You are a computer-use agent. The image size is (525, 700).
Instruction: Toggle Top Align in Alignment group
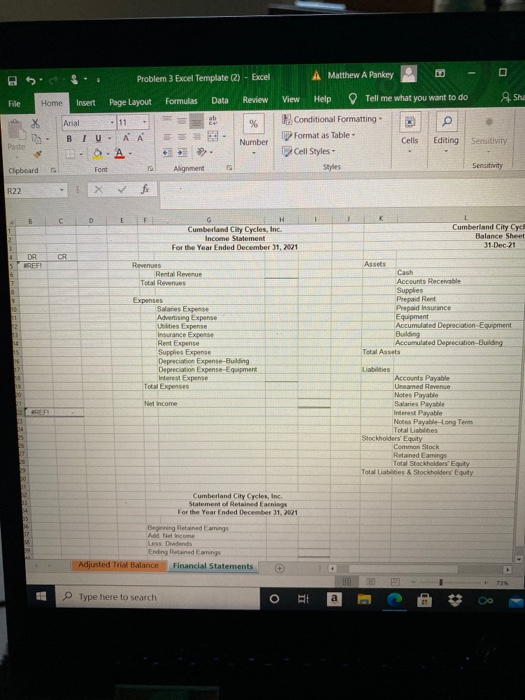click(x=167, y=120)
